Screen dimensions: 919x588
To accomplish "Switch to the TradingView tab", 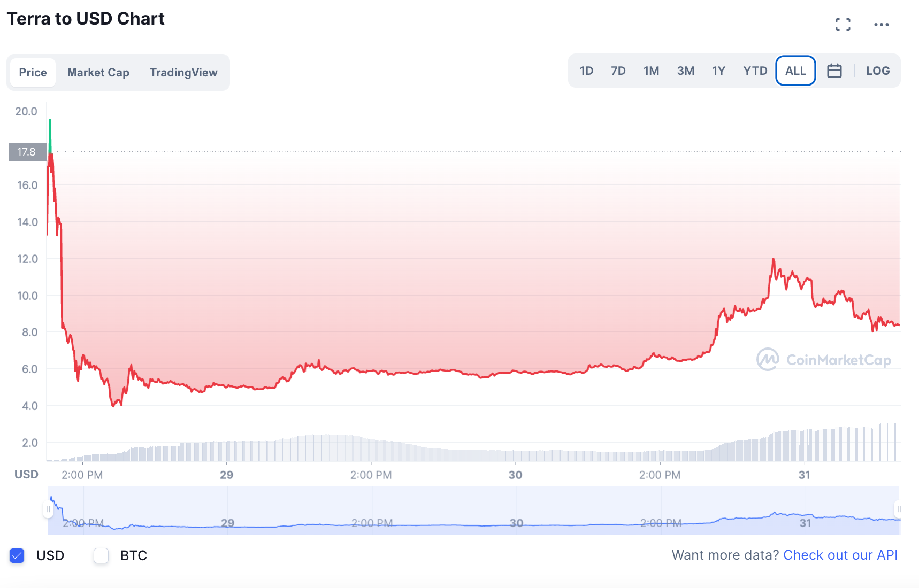I will (x=183, y=72).
